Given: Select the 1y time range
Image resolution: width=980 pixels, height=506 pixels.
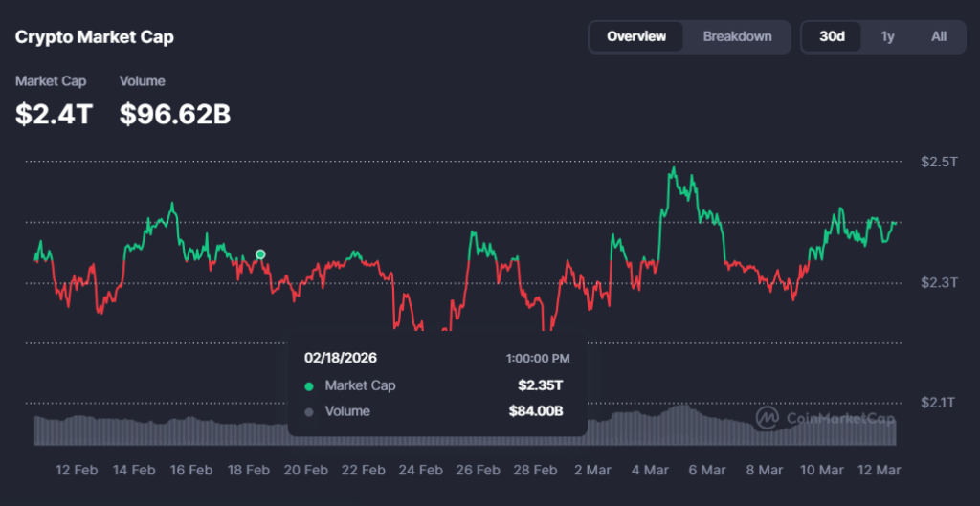Looking at the screenshot, I should coord(887,36).
